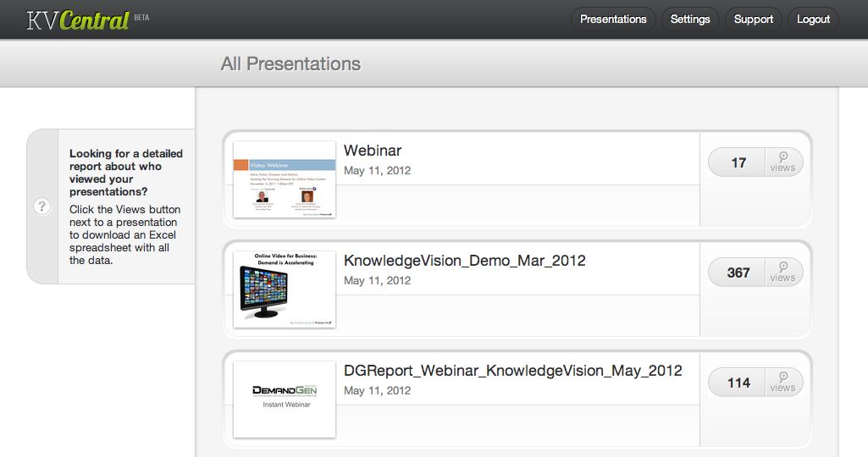Open DGReport_Webinar_KnowledgeVision_May_2012 title
This screenshot has height=457, width=868.
(x=512, y=371)
